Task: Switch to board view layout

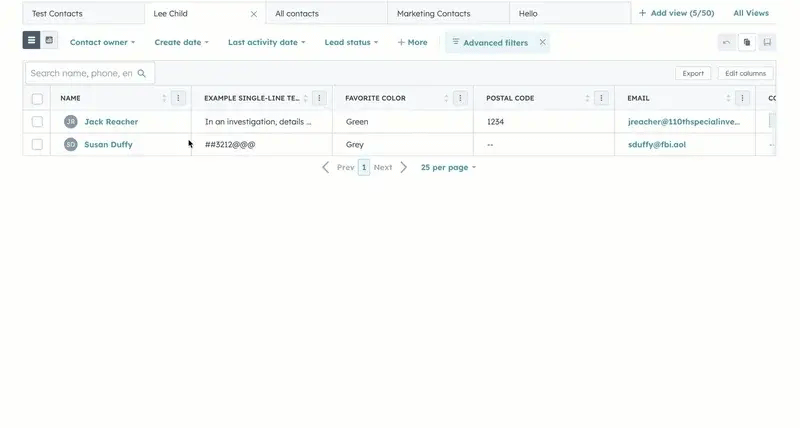Action: (49, 40)
